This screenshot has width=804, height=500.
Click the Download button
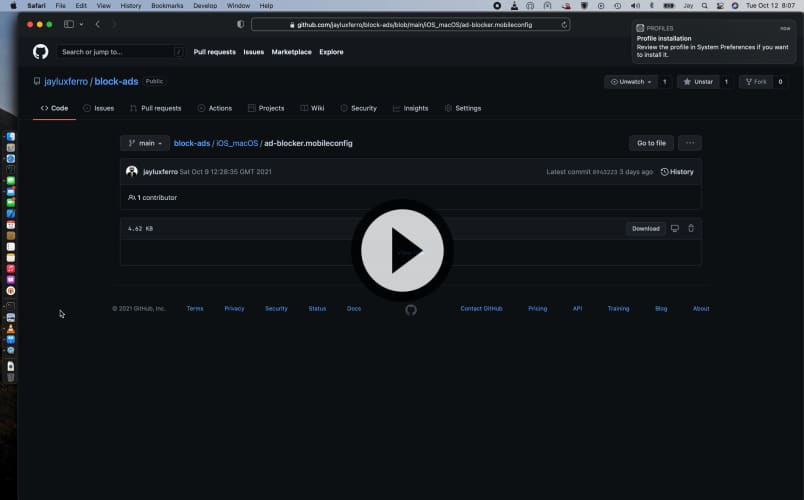coord(646,229)
